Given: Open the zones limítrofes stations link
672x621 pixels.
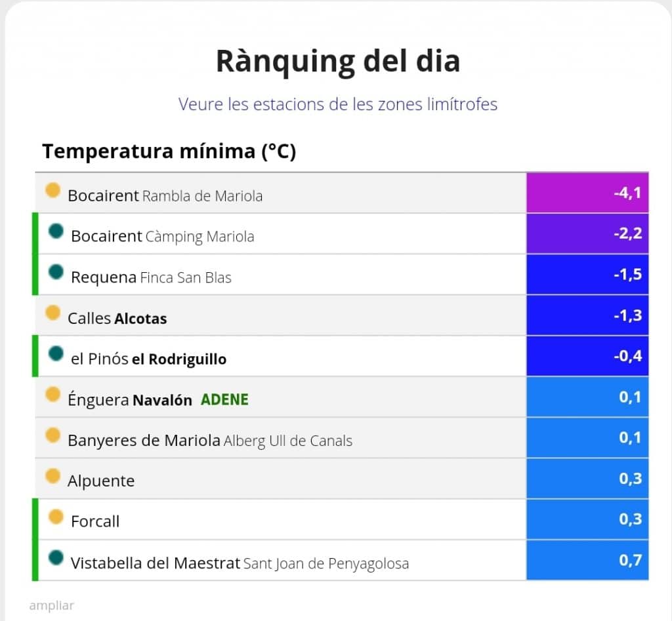Looking at the screenshot, I should [338, 104].
